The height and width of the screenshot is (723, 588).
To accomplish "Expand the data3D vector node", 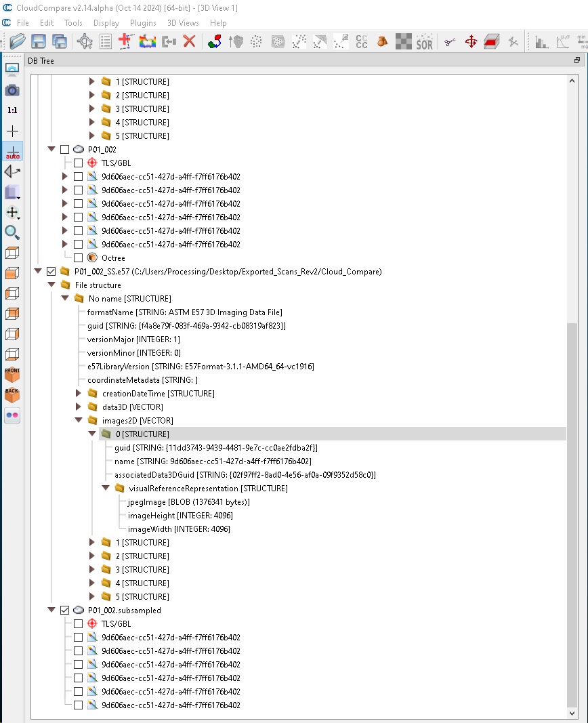I will [79, 407].
